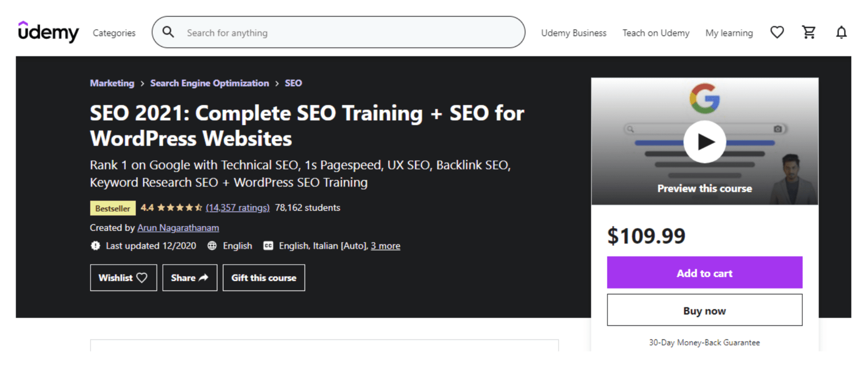Click the closed captions icon
The height and width of the screenshot is (368, 868).
(x=268, y=246)
